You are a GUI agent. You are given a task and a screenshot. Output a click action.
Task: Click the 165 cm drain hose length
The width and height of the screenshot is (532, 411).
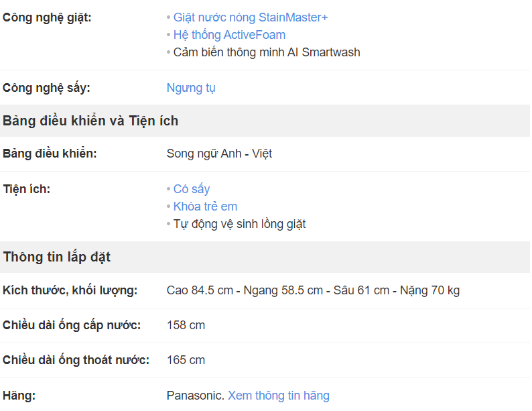186,360
